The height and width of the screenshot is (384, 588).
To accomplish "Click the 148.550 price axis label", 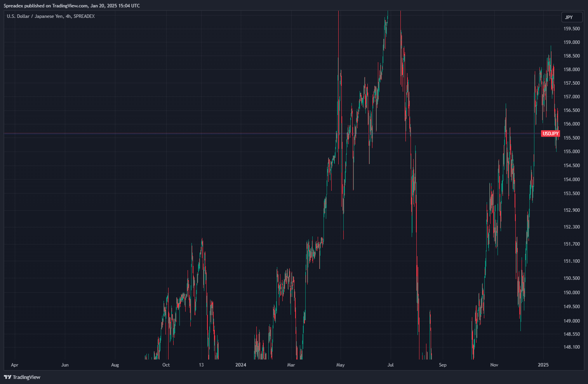I will click(572, 334).
